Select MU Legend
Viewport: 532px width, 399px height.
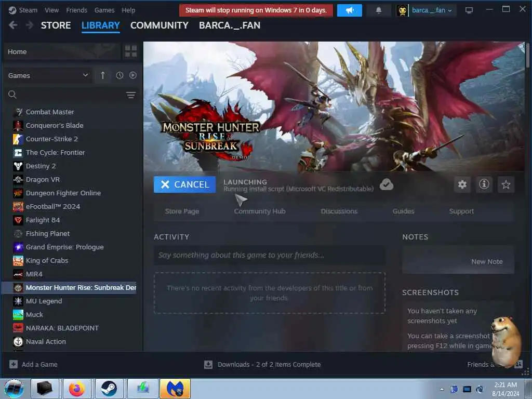44,301
